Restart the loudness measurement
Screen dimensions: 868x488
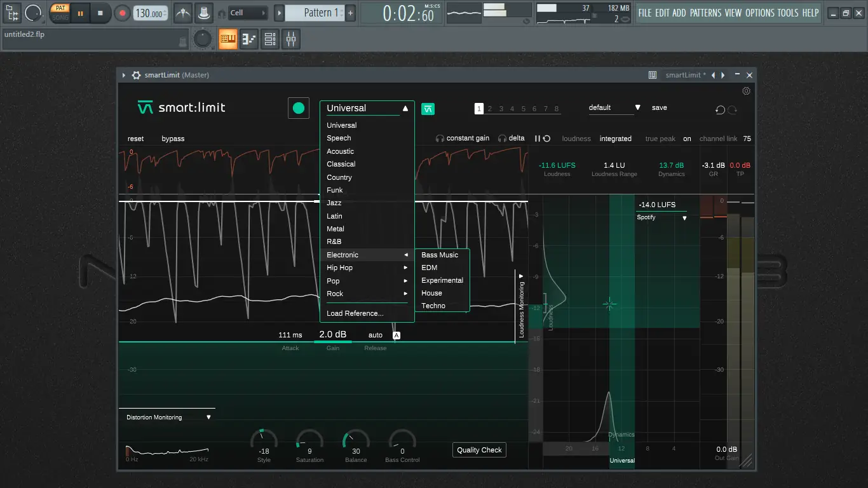point(546,139)
